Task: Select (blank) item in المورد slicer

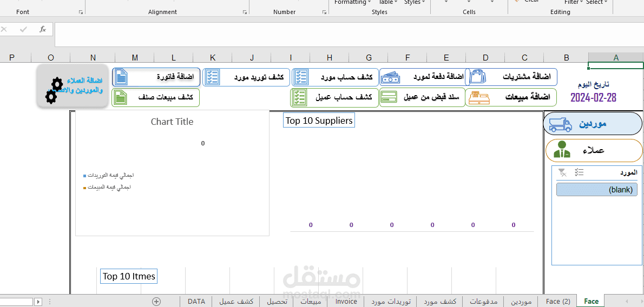Action: (x=597, y=190)
